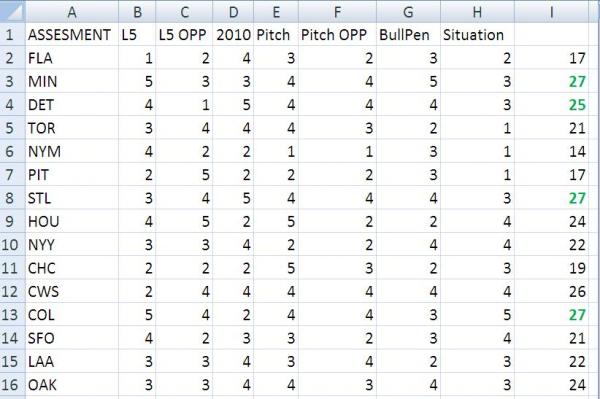Select column A header
600x399 pixels.
[x=72, y=11]
